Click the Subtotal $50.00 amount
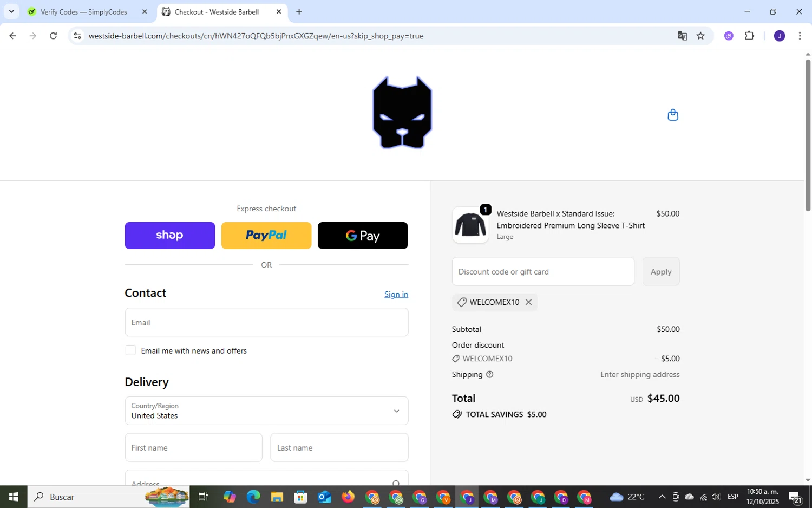Viewport: 812px width, 508px height. point(668,329)
